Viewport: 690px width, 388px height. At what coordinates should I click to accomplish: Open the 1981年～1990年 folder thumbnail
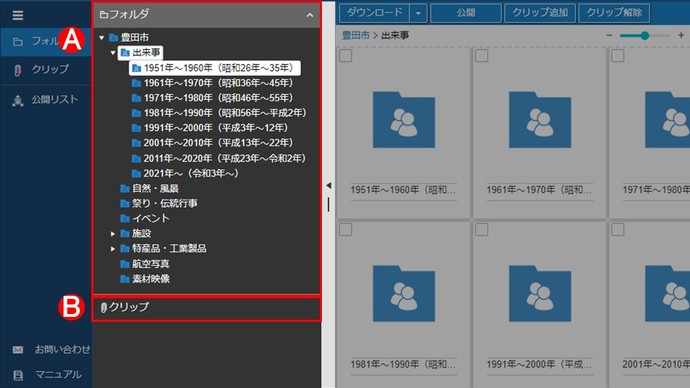[x=404, y=293]
